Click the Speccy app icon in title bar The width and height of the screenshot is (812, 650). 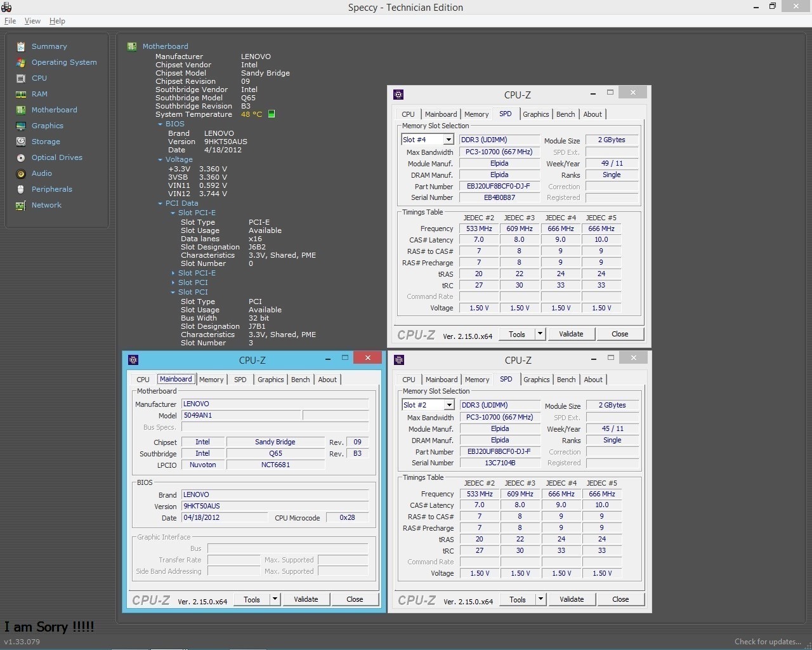tap(6, 7)
